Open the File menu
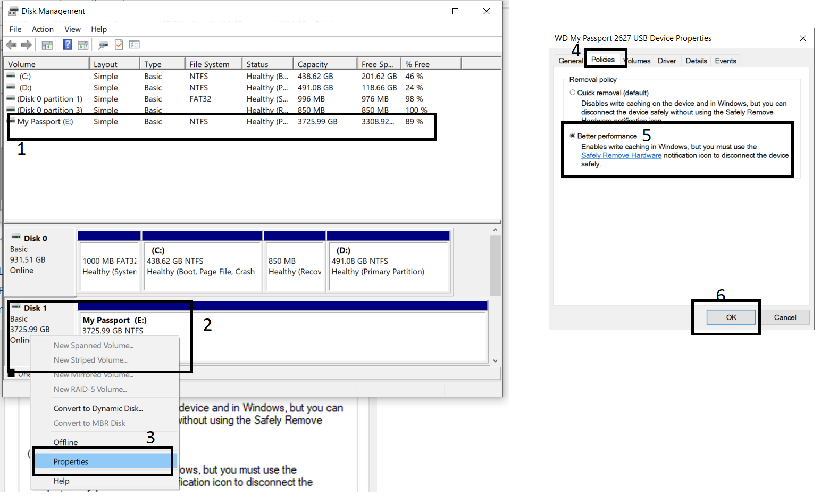The image size is (821, 504). 15,29
